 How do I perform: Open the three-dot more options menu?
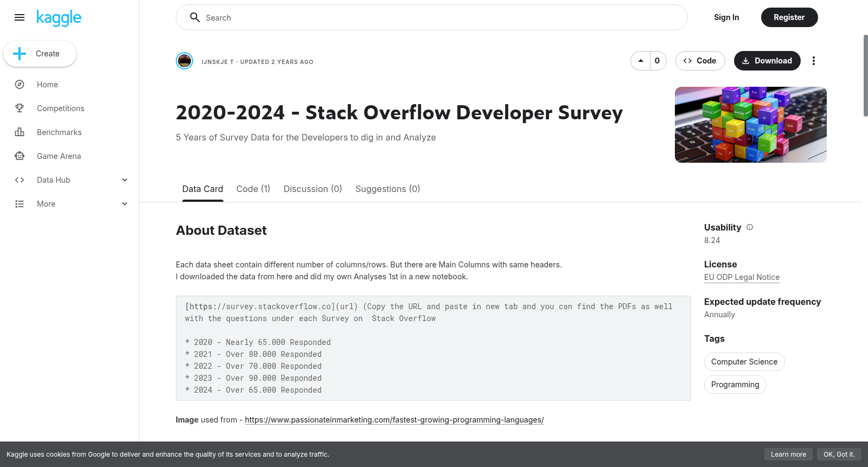pyautogui.click(x=813, y=61)
